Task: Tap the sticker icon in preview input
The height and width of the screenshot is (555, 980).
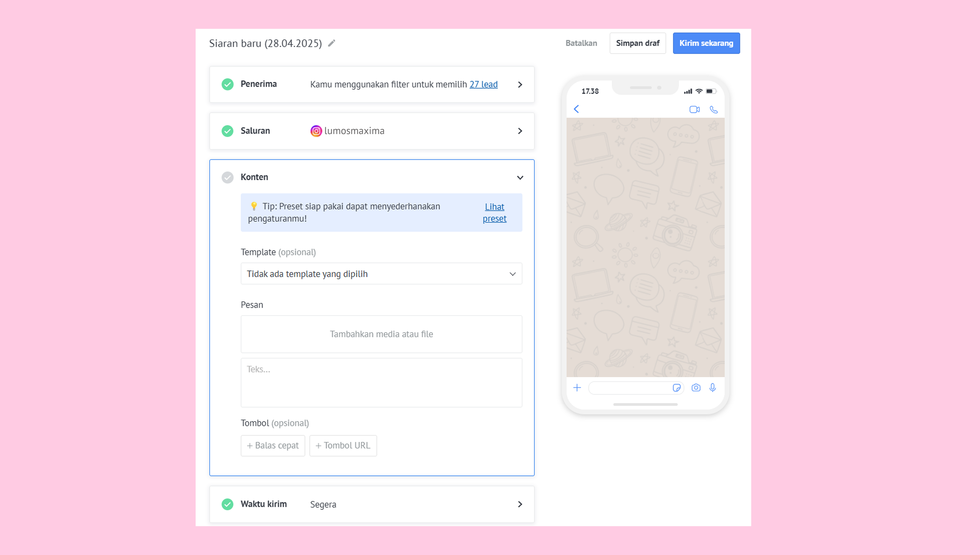Action: click(676, 388)
